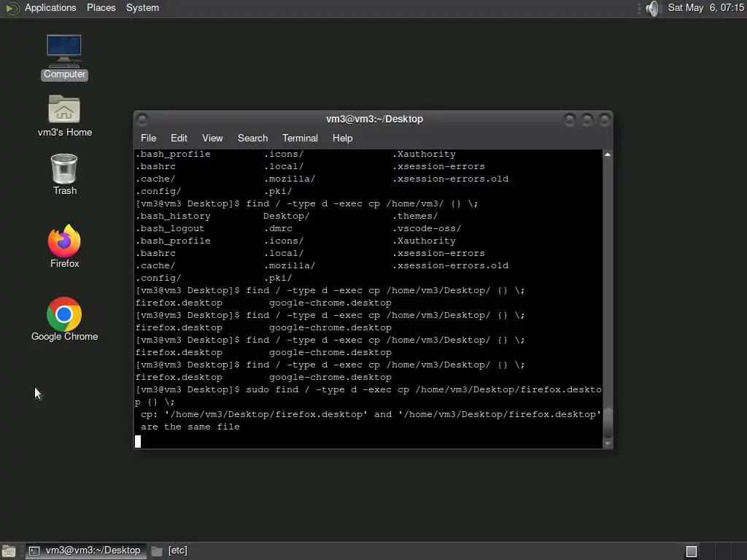Click terminal scrollbar up arrow

[608, 155]
